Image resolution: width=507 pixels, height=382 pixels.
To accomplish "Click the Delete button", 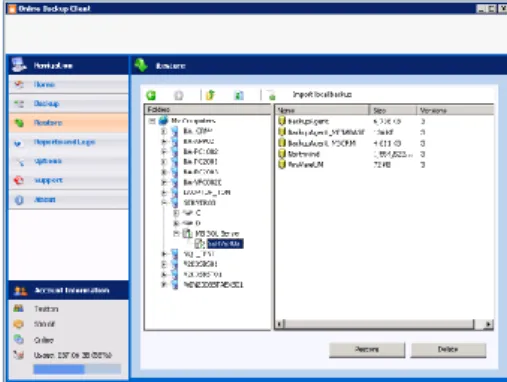I will [448, 350].
